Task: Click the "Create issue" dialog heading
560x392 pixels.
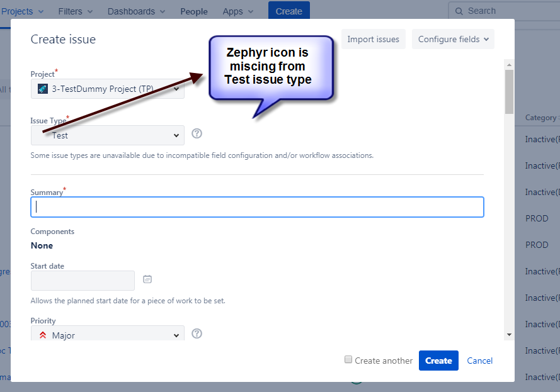Action: tap(63, 39)
